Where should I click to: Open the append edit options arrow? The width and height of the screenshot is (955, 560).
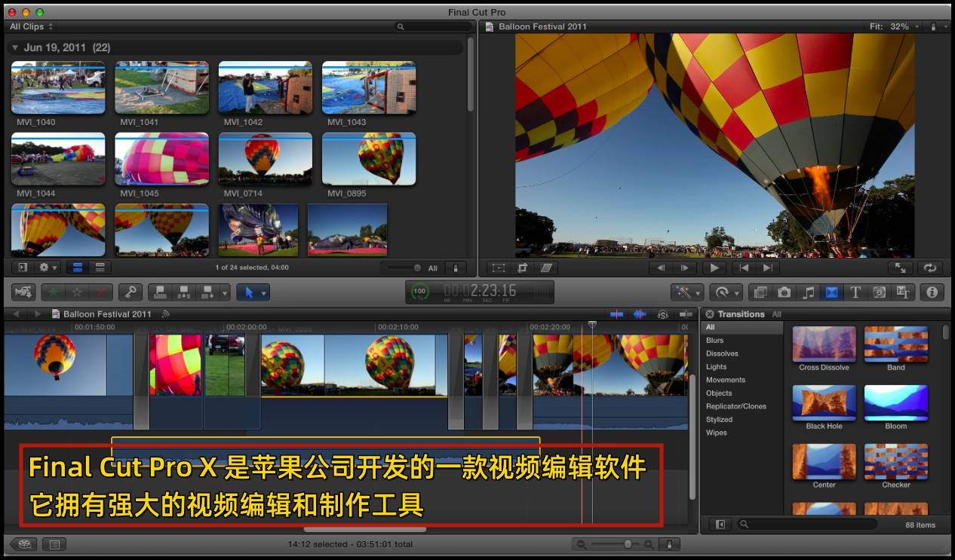[x=225, y=292]
